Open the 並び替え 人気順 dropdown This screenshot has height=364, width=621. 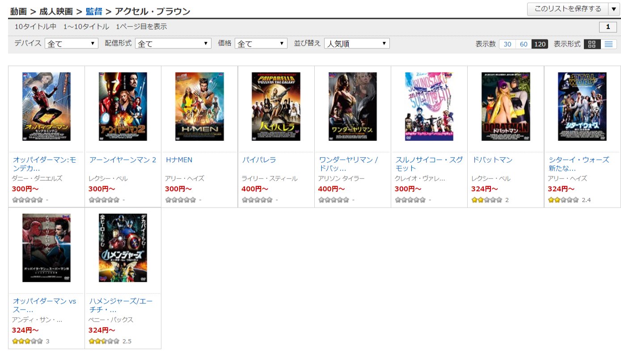357,43
